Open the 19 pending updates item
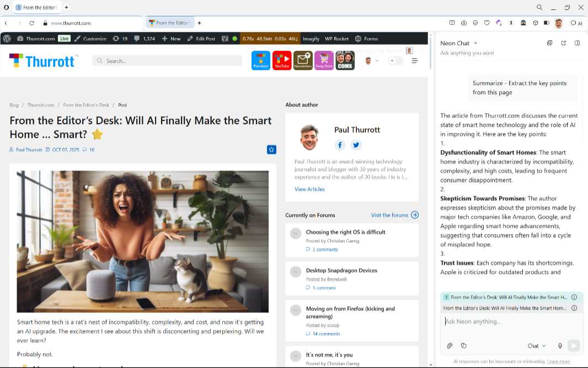The width and height of the screenshot is (588, 368). click(120, 39)
